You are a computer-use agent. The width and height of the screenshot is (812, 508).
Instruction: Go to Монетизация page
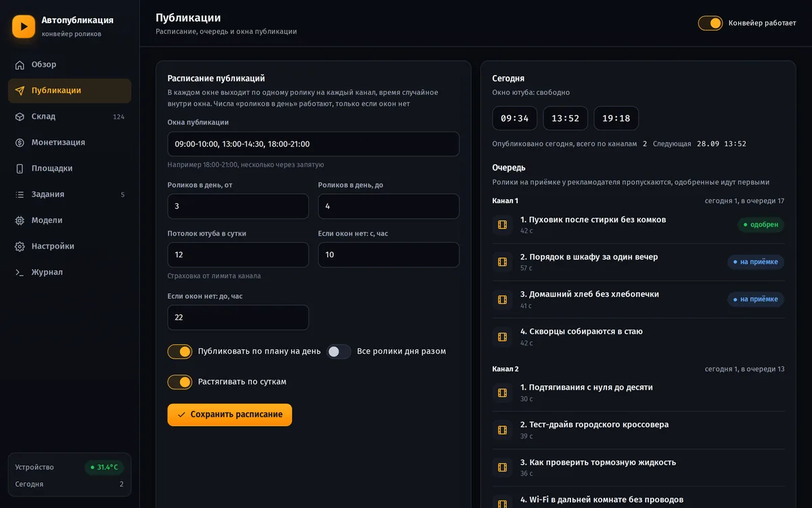pyautogui.click(x=70, y=143)
